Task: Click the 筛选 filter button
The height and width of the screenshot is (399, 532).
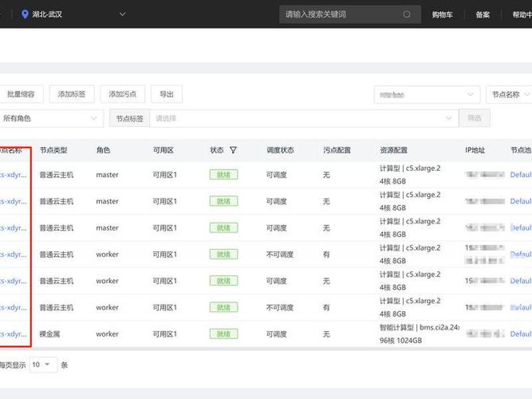Action: click(x=474, y=118)
